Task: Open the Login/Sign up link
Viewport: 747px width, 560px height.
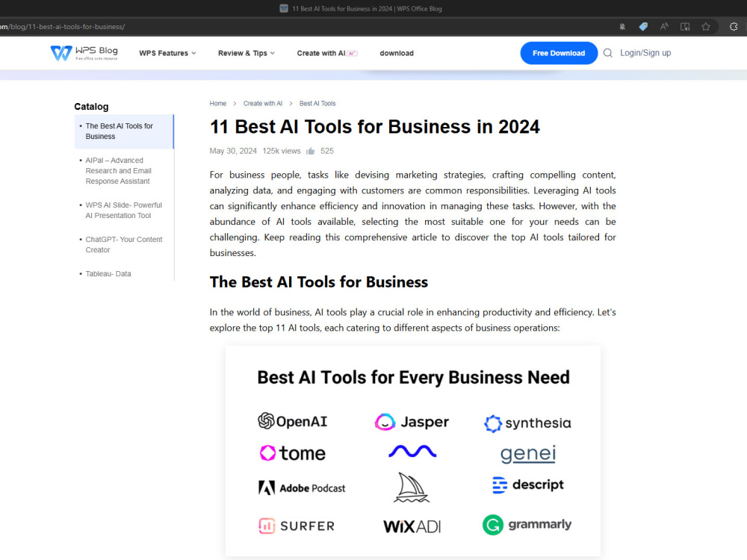Action: click(645, 53)
